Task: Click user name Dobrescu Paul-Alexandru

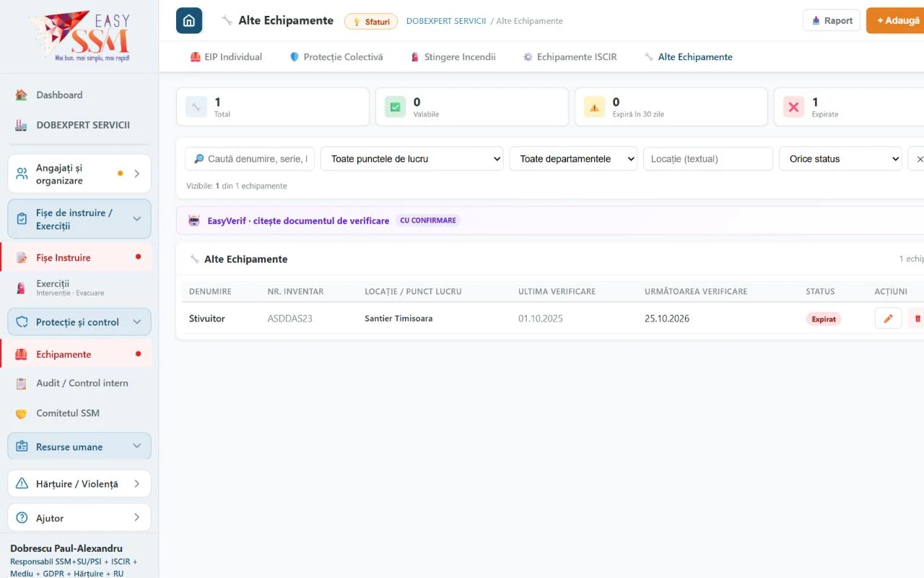Action: point(66,548)
